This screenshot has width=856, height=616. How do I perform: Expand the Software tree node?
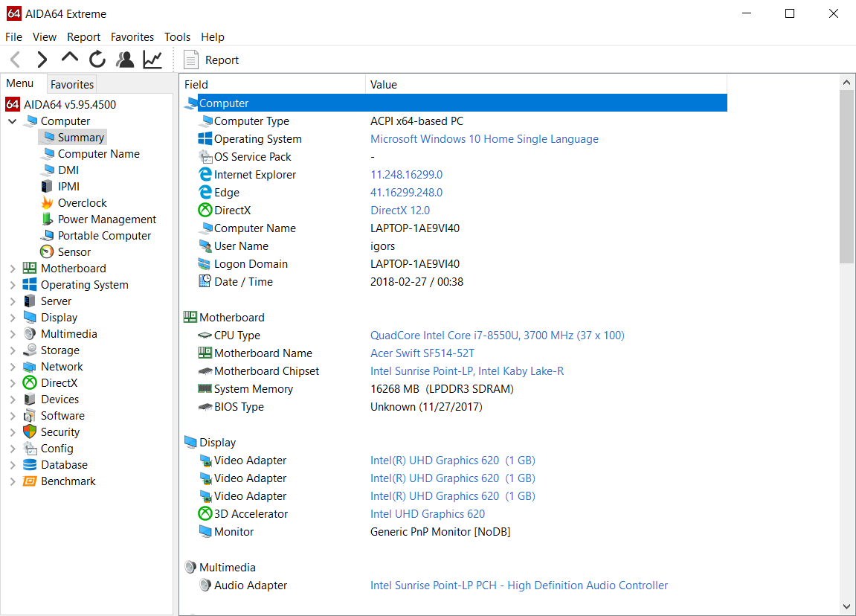click(x=13, y=416)
